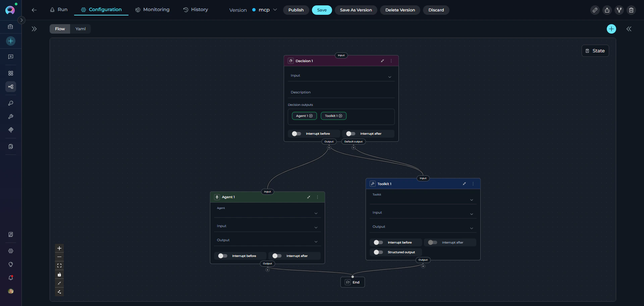The width and height of the screenshot is (644, 306).
Task: Open the Toolkit dropdown on Toolkit 1 node
Action: (x=471, y=200)
